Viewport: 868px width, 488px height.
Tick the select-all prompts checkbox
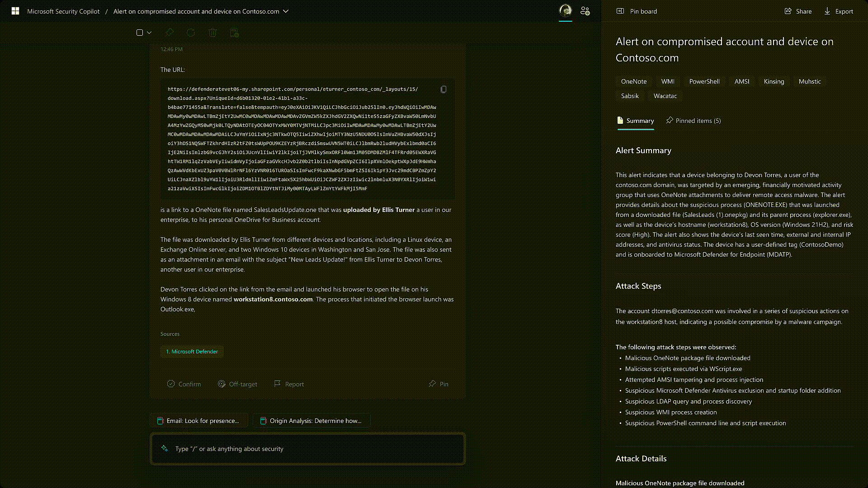click(x=140, y=33)
